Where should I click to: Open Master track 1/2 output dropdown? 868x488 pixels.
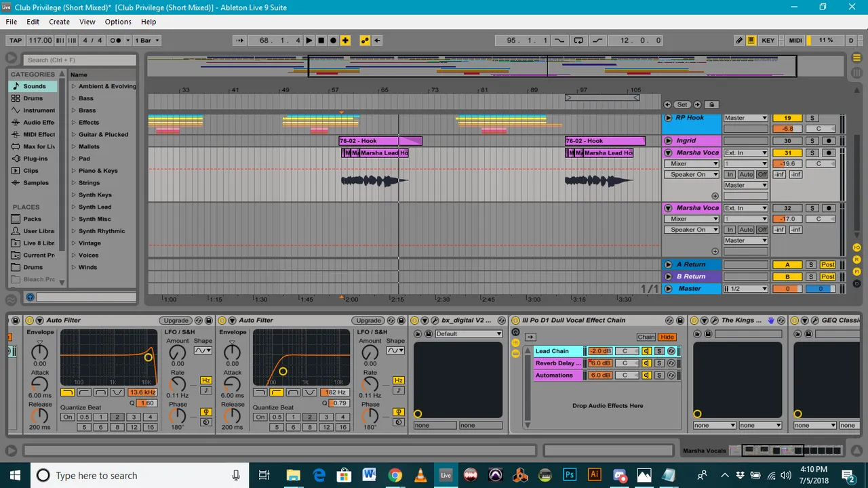[x=745, y=289]
